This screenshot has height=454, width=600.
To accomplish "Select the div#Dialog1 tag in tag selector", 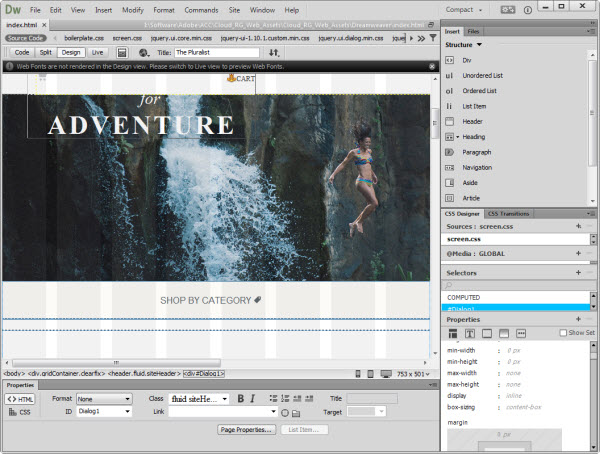I will 204,374.
